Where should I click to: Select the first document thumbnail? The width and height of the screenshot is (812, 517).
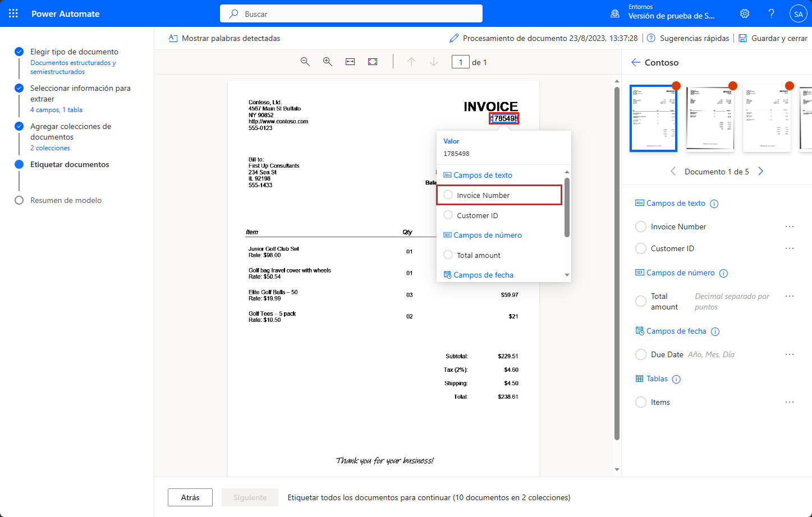pos(654,118)
